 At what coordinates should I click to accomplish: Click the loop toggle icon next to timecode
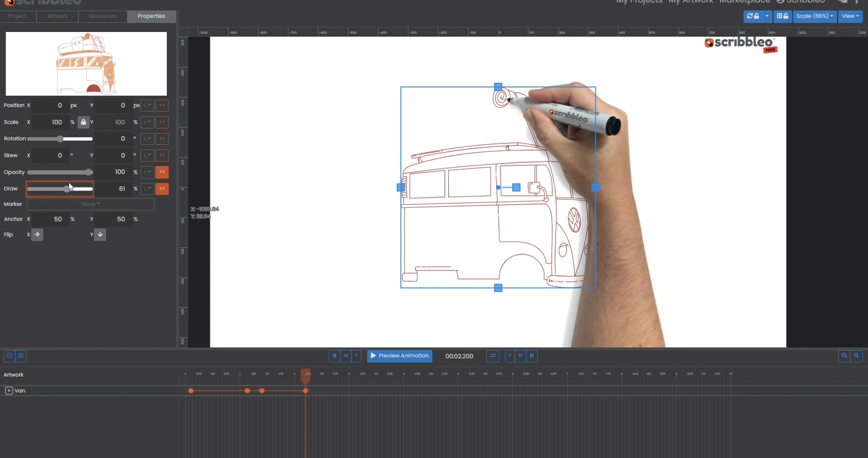pyautogui.click(x=493, y=356)
